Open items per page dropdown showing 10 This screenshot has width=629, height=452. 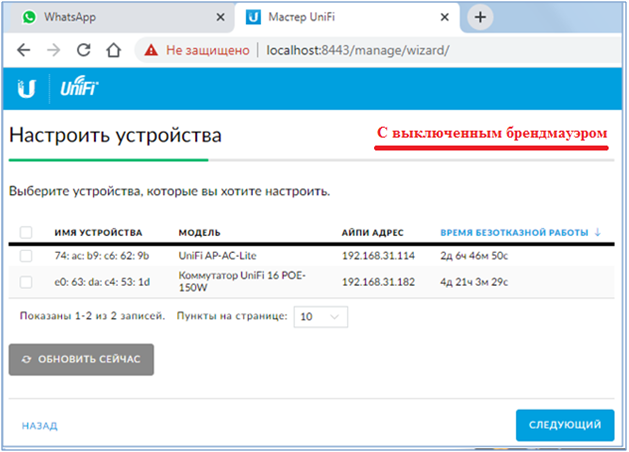tap(320, 316)
